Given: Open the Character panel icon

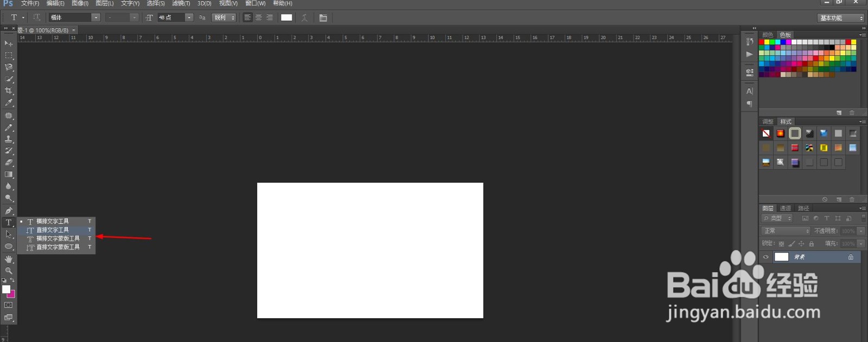Looking at the screenshot, I should click(750, 91).
